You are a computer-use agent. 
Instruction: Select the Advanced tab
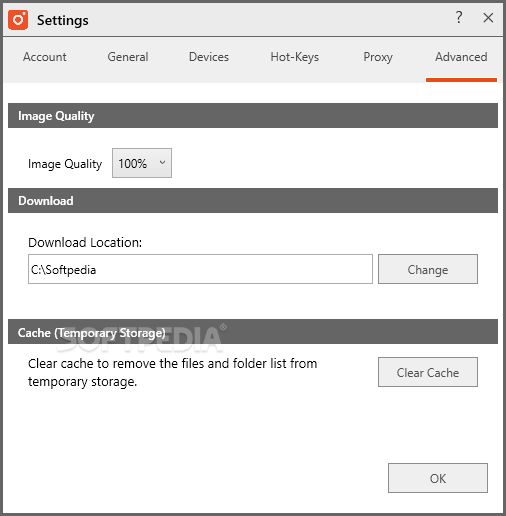point(461,57)
